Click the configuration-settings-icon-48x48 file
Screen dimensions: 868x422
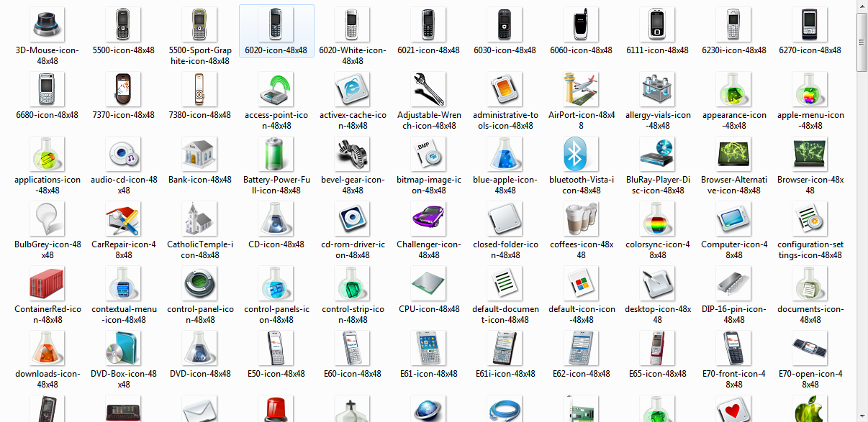pos(810,219)
